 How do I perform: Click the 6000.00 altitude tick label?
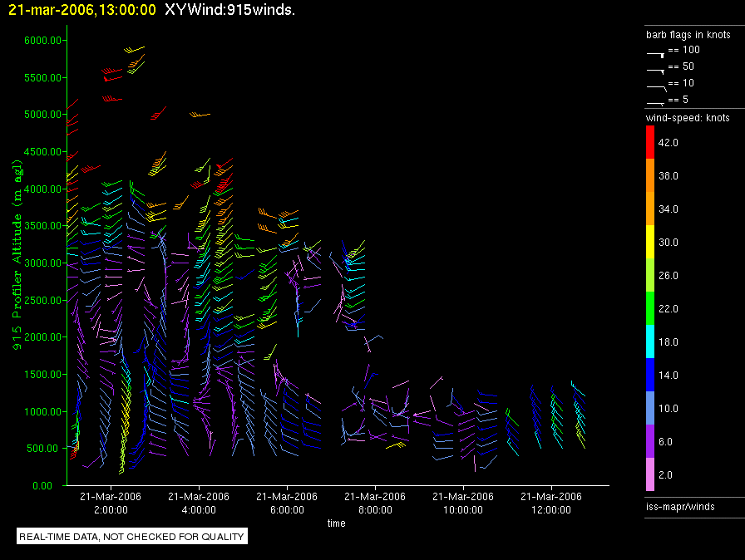click(x=42, y=41)
